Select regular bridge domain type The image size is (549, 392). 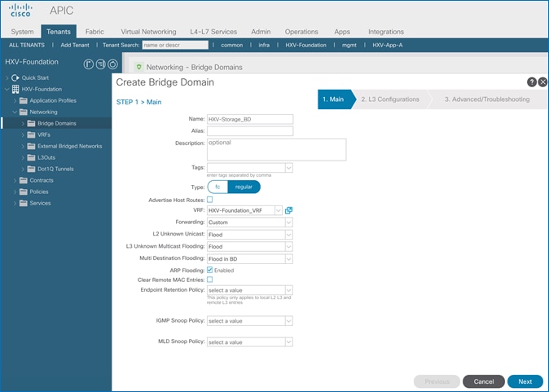(244, 187)
